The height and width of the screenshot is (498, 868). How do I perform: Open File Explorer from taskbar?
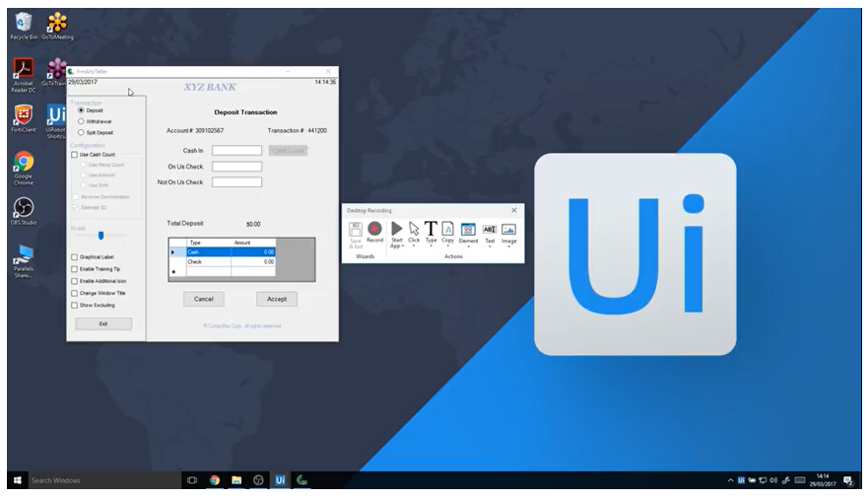(x=236, y=480)
